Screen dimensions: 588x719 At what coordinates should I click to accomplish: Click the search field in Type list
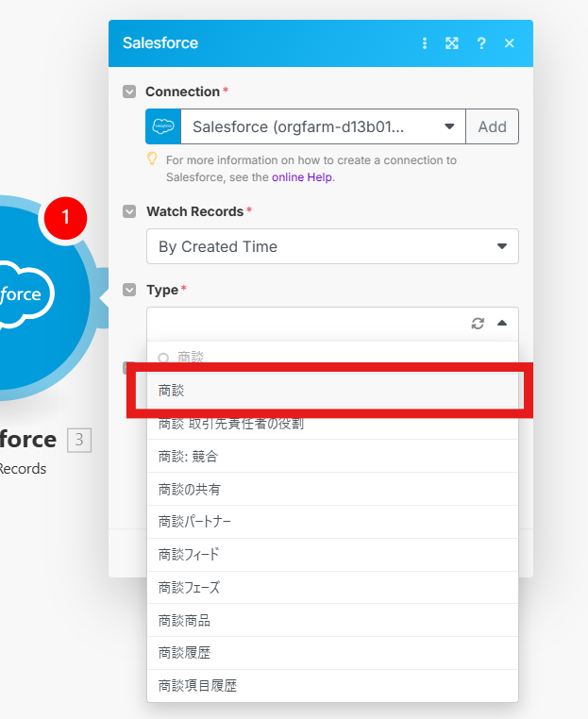[332, 357]
